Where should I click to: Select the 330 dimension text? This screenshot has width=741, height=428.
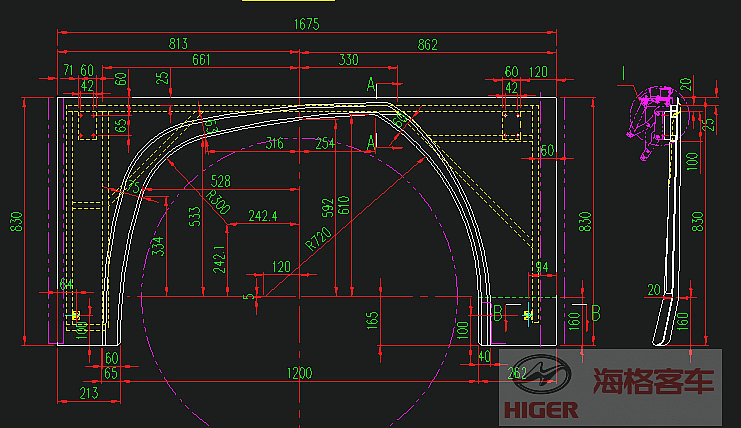tap(349, 60)
